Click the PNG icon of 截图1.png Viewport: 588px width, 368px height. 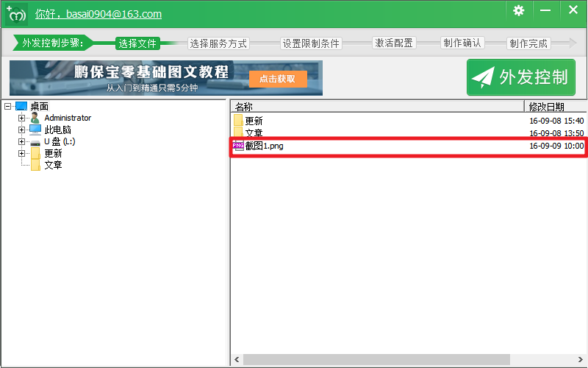pos(238,146)
